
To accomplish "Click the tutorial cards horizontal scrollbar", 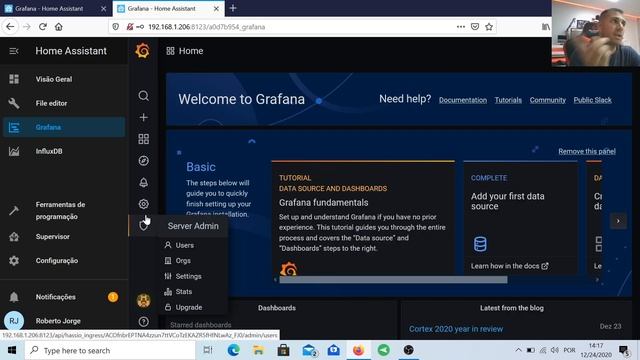I will click(393, 280).
